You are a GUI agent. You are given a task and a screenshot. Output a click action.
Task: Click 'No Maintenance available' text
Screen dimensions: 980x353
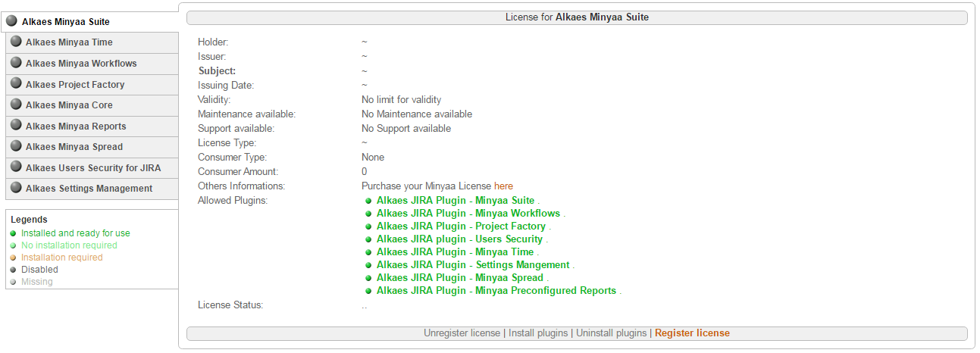pos(417,114)
